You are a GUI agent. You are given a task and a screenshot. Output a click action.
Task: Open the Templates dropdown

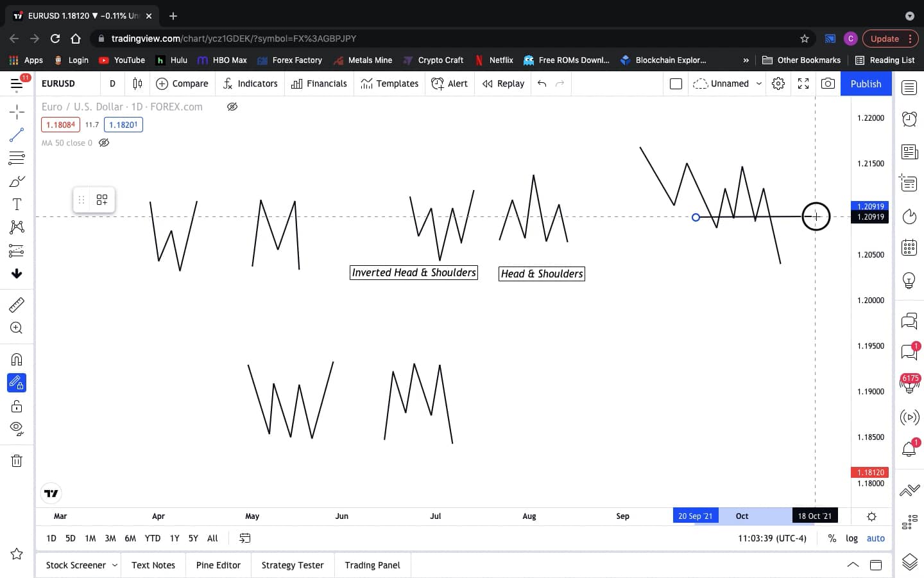389,83
